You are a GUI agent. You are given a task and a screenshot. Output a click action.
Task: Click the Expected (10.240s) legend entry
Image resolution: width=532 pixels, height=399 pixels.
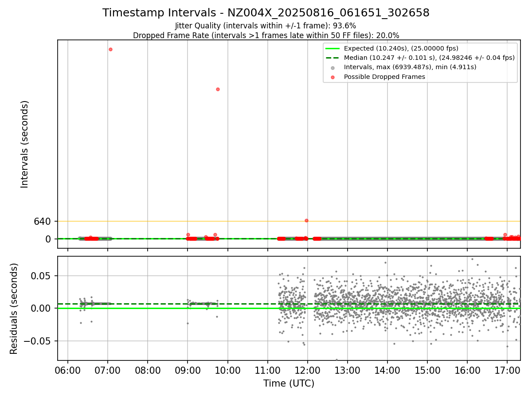pos(401,48)
